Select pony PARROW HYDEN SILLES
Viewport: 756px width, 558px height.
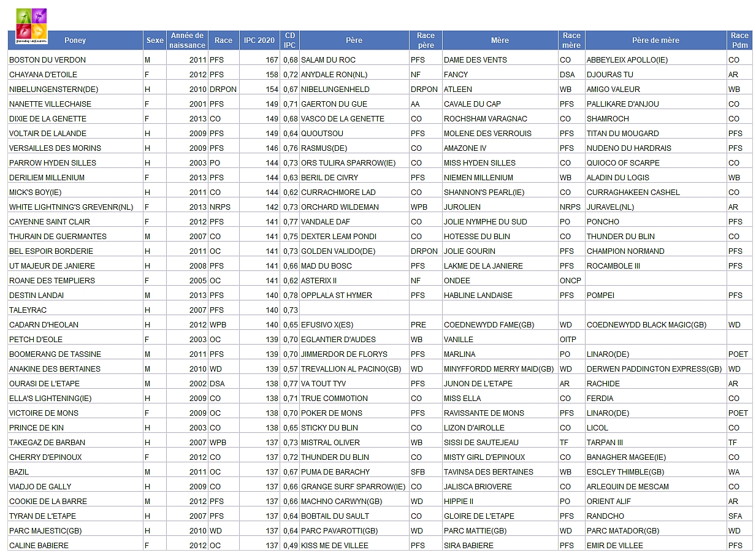(53, 163)
